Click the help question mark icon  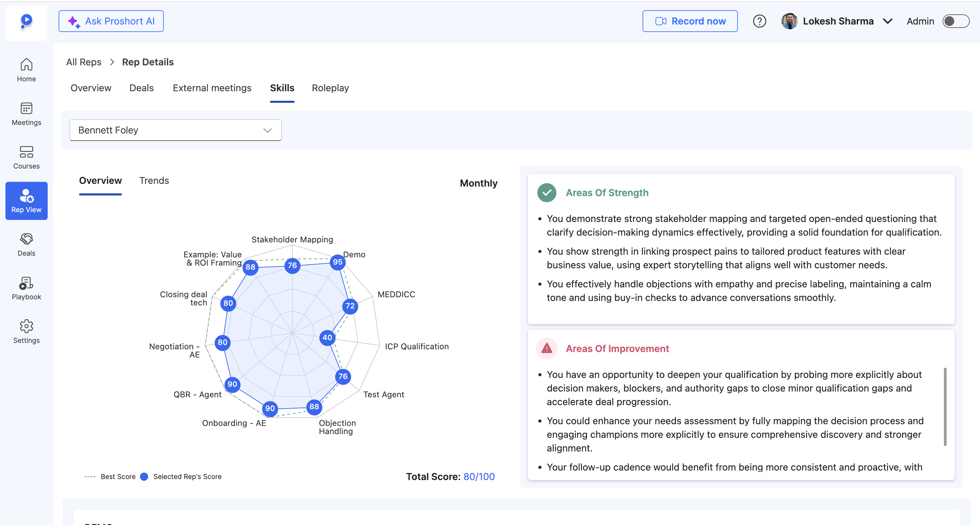[759, 21]
